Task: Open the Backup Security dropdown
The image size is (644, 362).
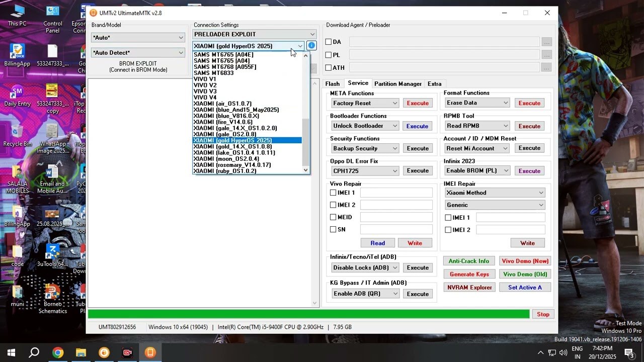Action: tap(365, 148)
